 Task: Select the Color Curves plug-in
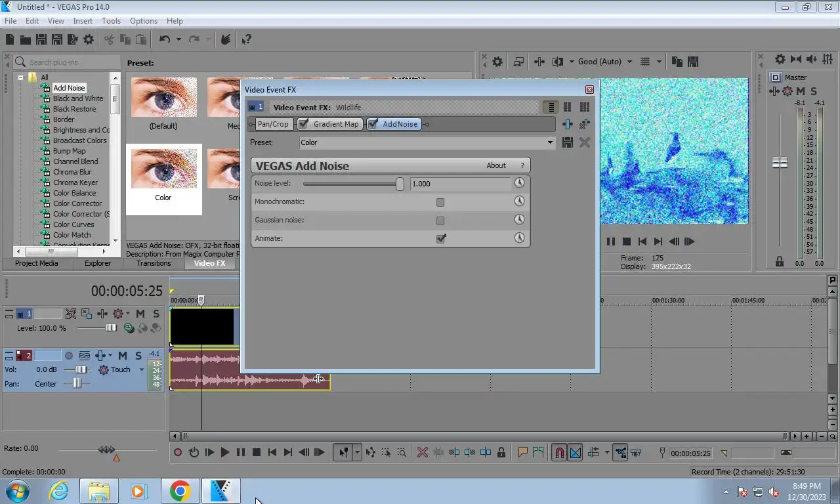(x=73, y=224)
